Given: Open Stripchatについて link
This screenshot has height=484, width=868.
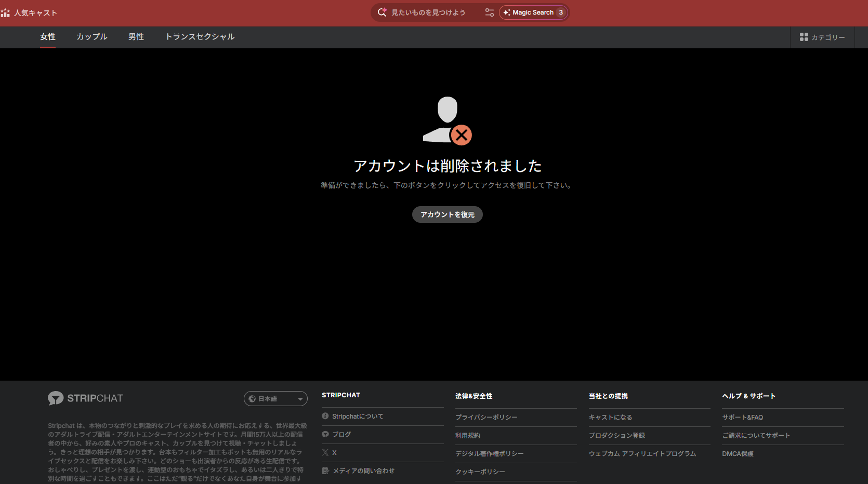Looking at the screenshot, I should coord(358,416).
